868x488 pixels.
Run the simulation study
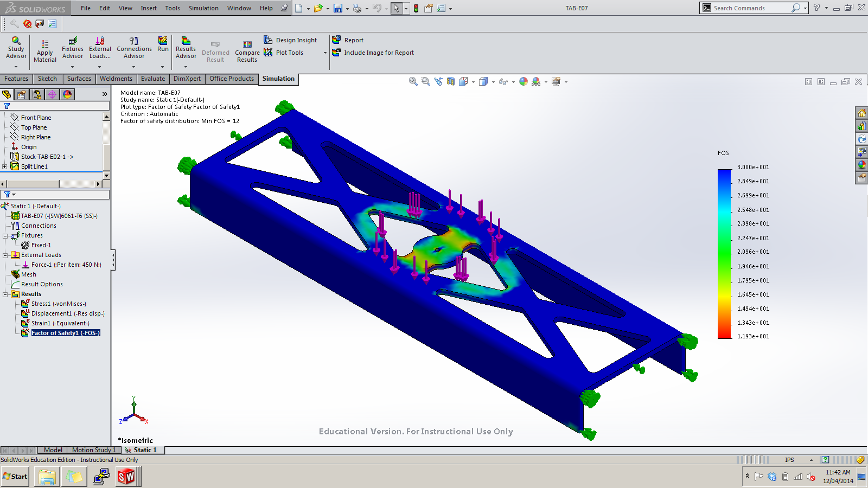(x=162, y=49)
